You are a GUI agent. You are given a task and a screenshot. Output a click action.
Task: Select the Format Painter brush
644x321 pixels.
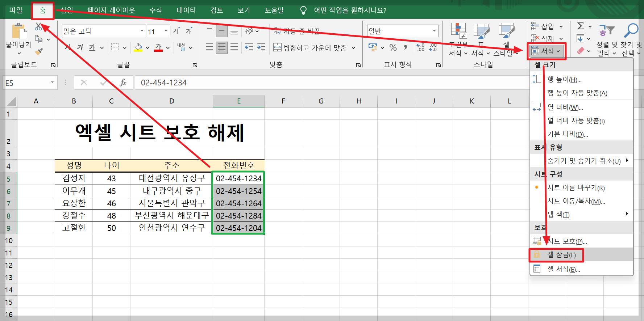38,51
